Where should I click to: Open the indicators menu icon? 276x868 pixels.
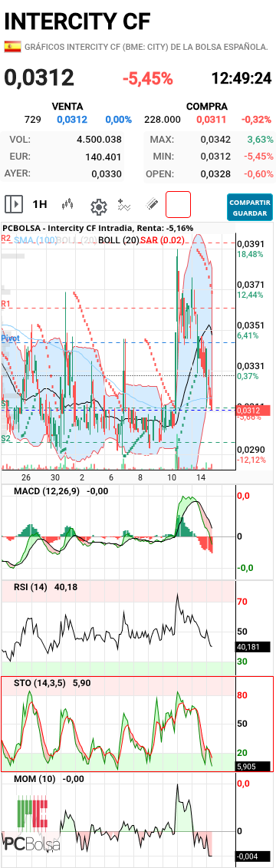point(124,206)
